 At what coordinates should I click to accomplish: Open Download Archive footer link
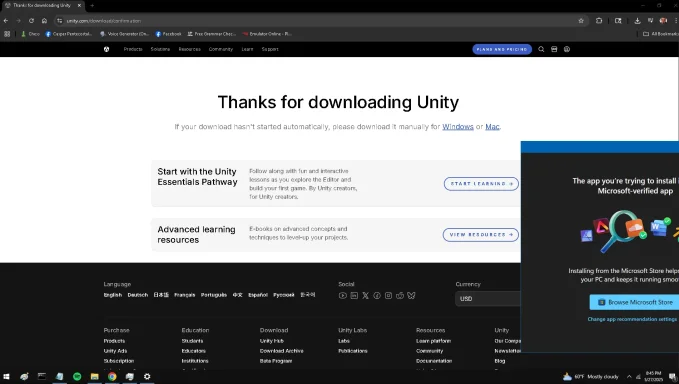tap(281, 351)
